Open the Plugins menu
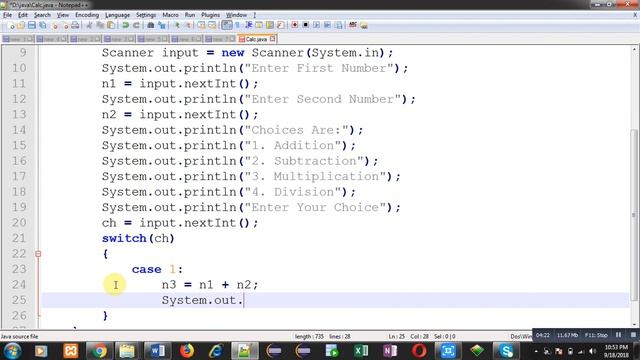 [210, 15]
